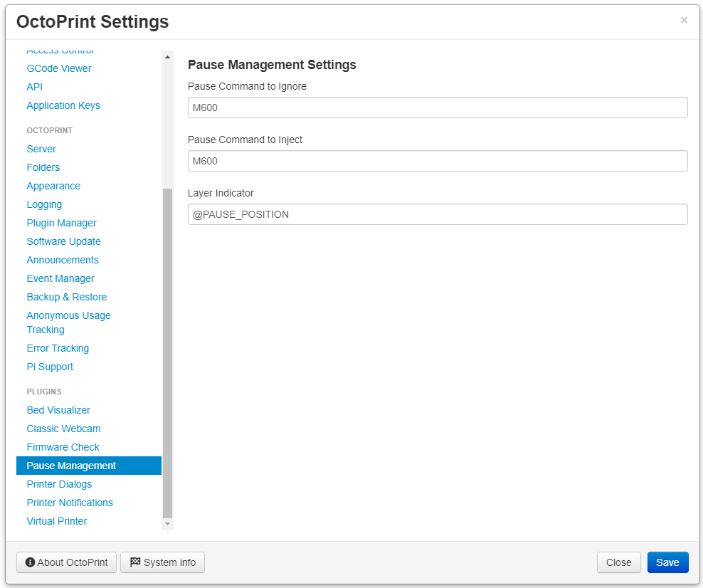Select Announcements in the sidebar
The height and width of the screenshot is (588, 703).
coord(63,260)
